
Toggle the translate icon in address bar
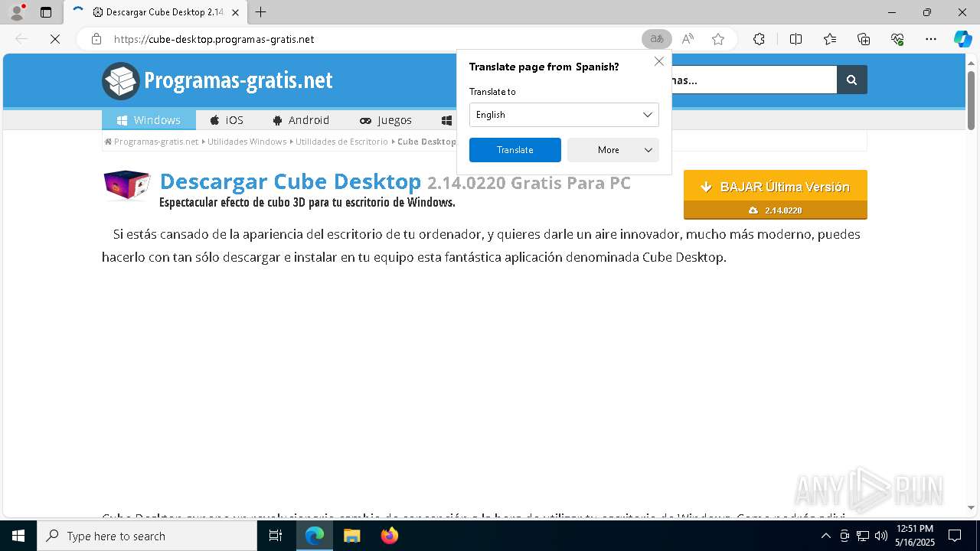657,39
